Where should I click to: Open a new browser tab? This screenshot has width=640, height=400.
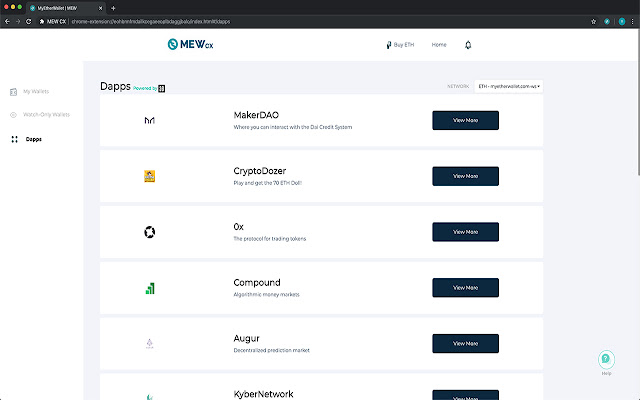(x=113, y=8)
